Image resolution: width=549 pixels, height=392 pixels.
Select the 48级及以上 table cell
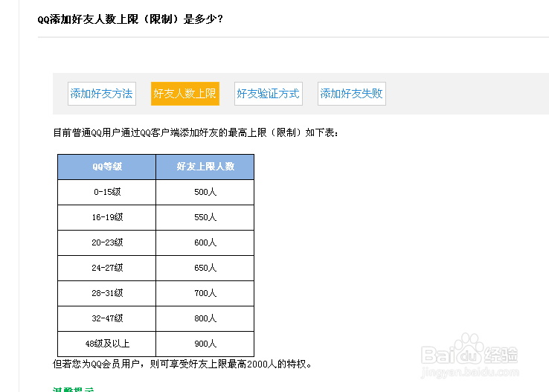(x=107, y=344)
